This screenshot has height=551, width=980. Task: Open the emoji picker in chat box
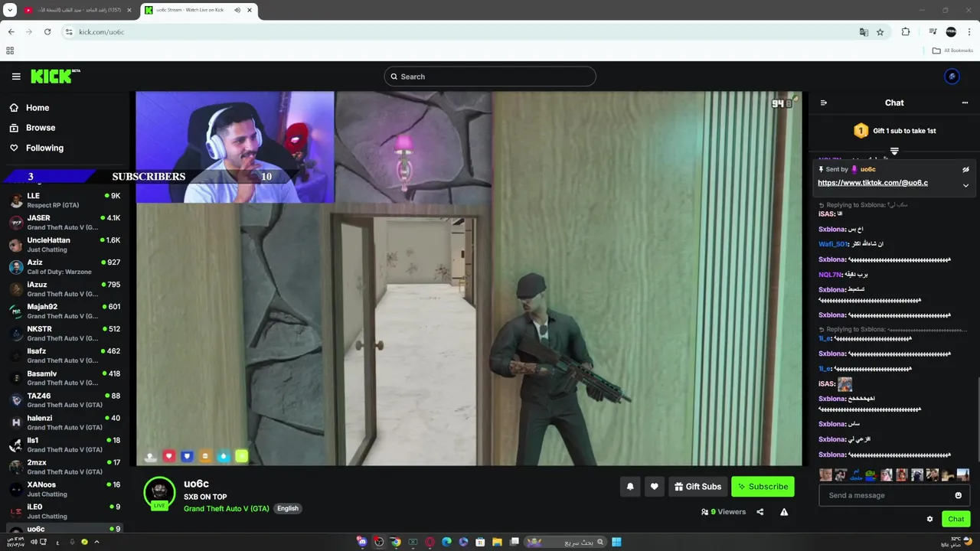pyautogui.click(x=958, y=495)
